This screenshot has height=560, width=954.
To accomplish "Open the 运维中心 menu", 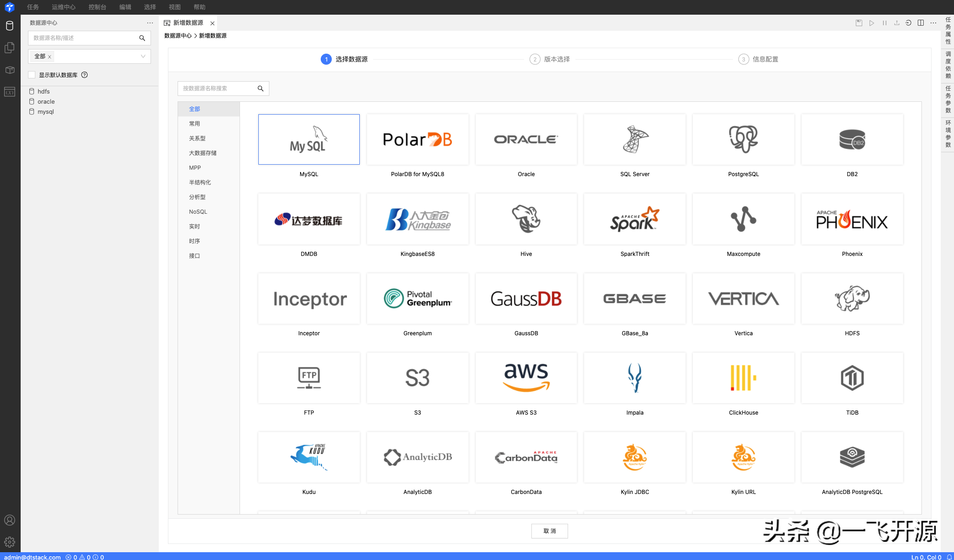I will (x=64, y=7).
